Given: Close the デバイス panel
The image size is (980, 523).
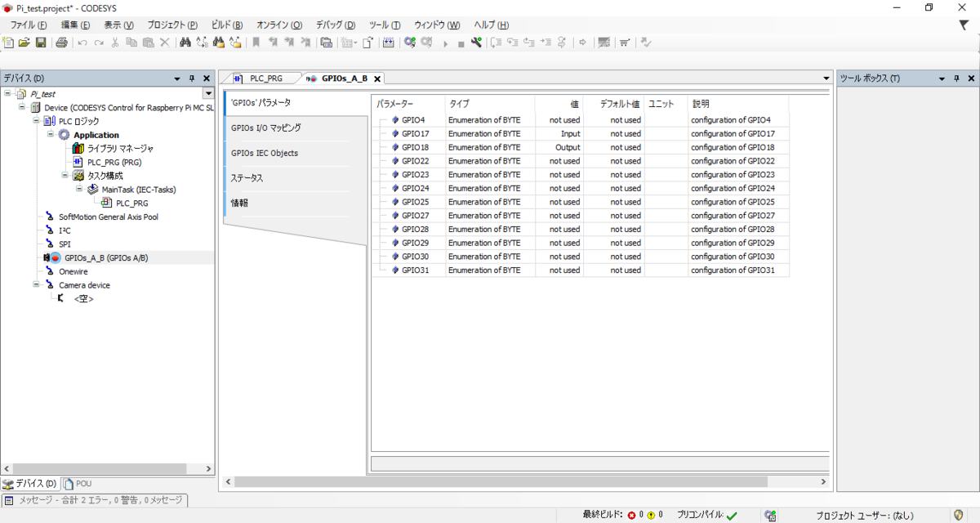Looking at the screenshot, I should (x=206, y=78).
